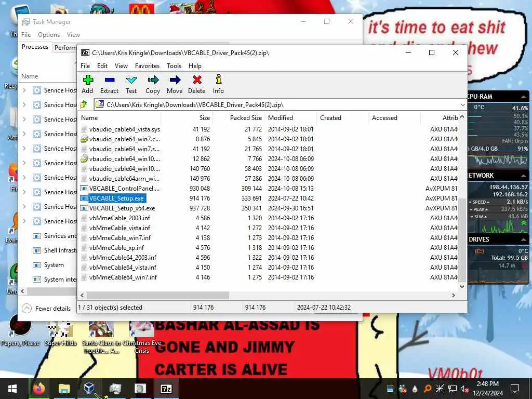Open the Info toolbar icon
This screenshot has height=399, width=532.
coord(219,84)
